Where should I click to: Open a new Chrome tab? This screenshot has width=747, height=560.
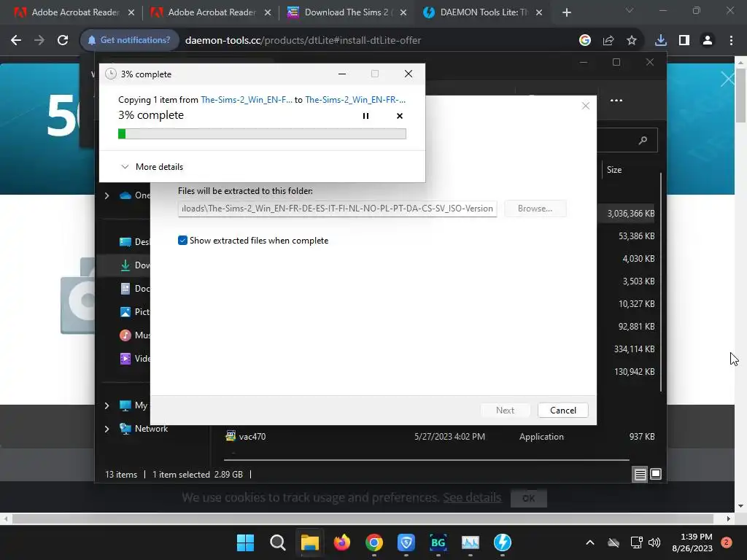click(566, 13)
